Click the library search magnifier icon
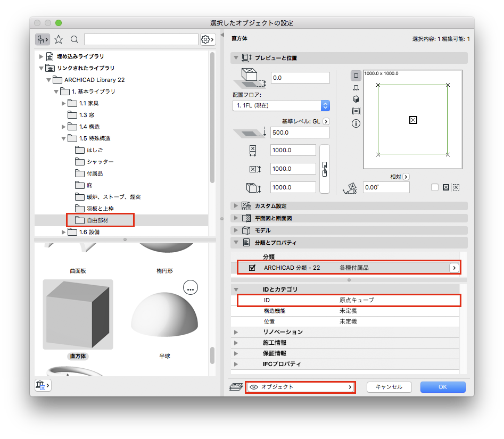 click(x=75, y=39)
